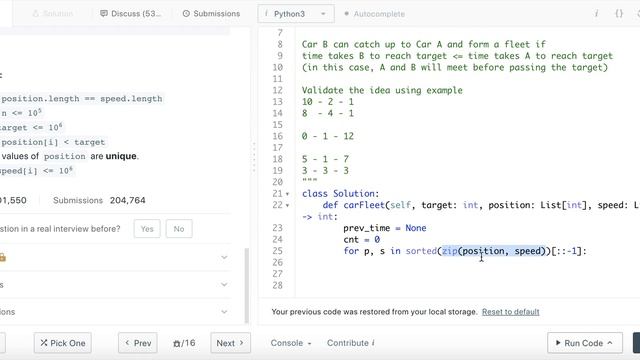Click the curly braces format icon
This screenshot has height=360, width=640.
(619, 13)
